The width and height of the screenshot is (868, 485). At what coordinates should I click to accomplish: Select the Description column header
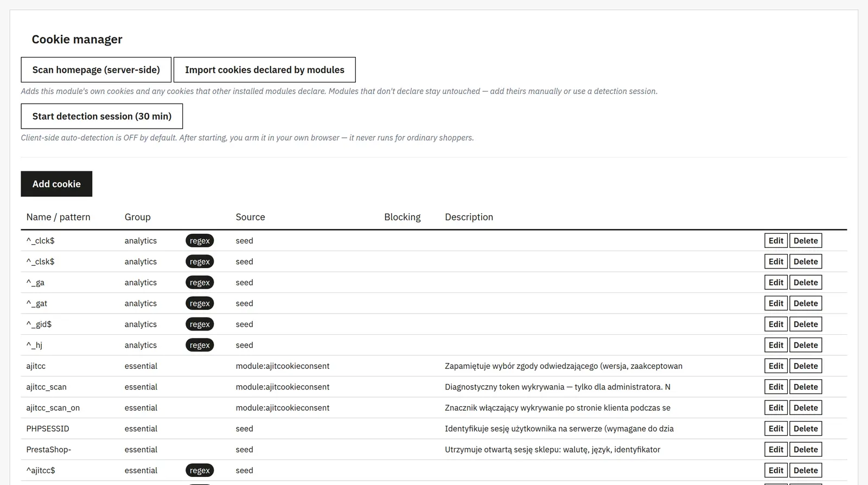click(x=469, y=217)
